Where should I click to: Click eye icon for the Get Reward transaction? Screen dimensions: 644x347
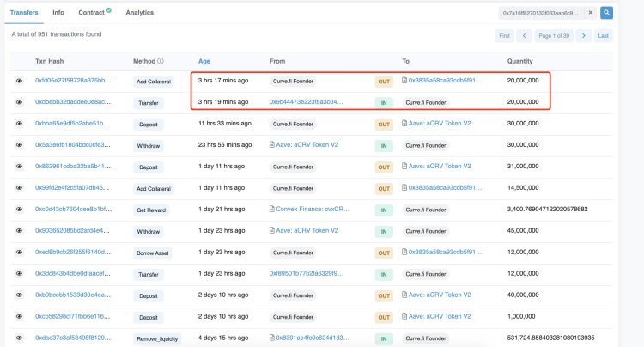(x=19, y=209)
